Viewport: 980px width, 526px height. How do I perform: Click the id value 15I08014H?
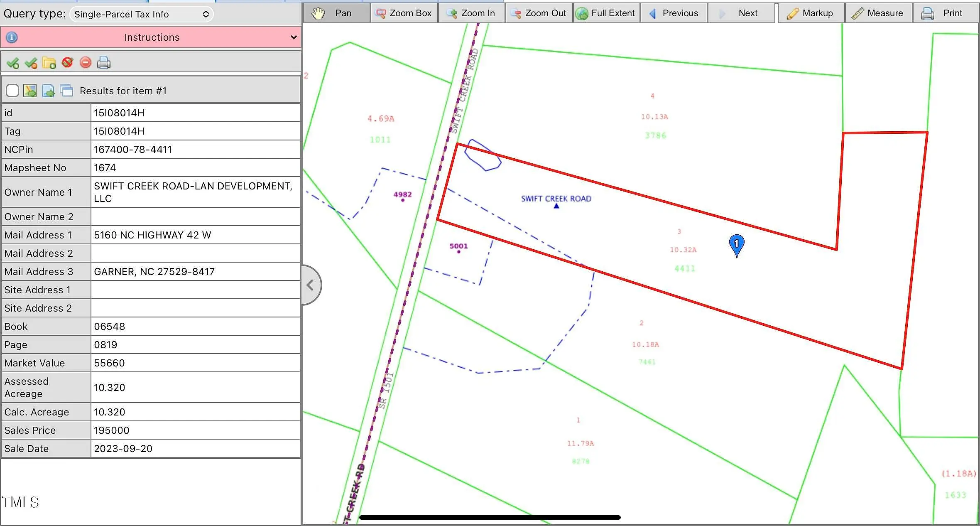pyautogui.click(x=195, y=113)
